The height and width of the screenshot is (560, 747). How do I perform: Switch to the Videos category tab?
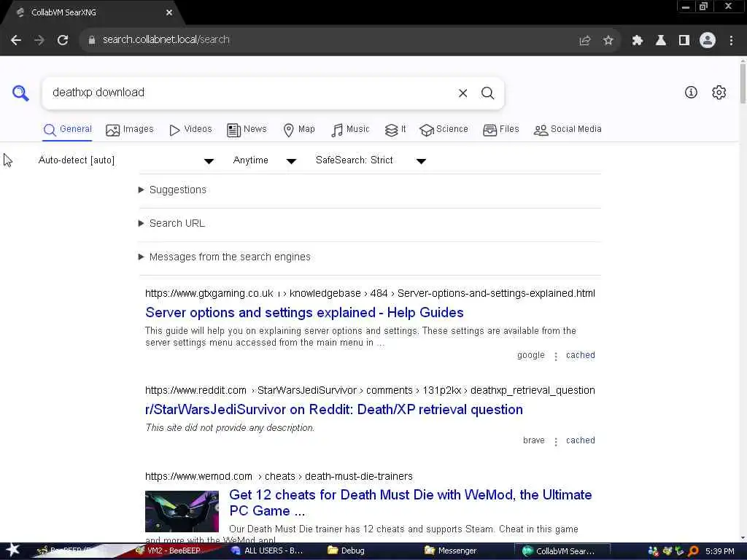coord(190,130)
